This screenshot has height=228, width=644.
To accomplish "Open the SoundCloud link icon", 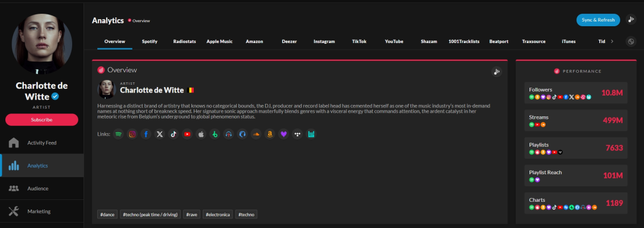I will pos(256,134).
